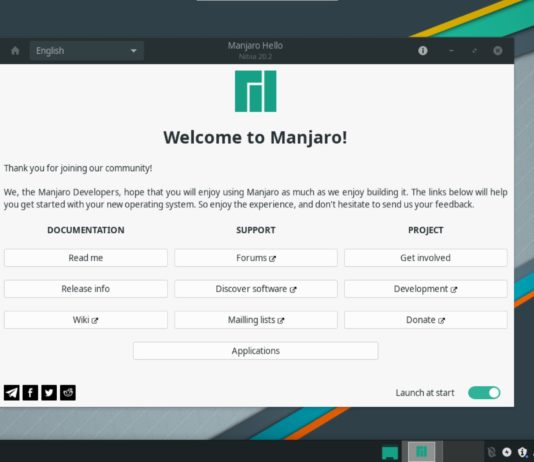The height and width of the screenshot is (462, 534).
Task: Maximize the Manjaro Hello window
Action: click(x=474, y=51)
